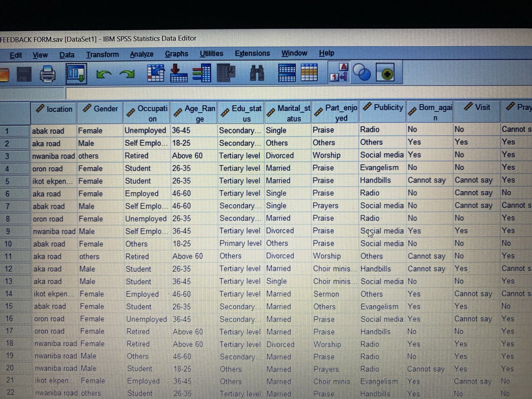Click the Go to variable icon
The height and width of the screenshot is (399, 532).
(x=180, y=73)
